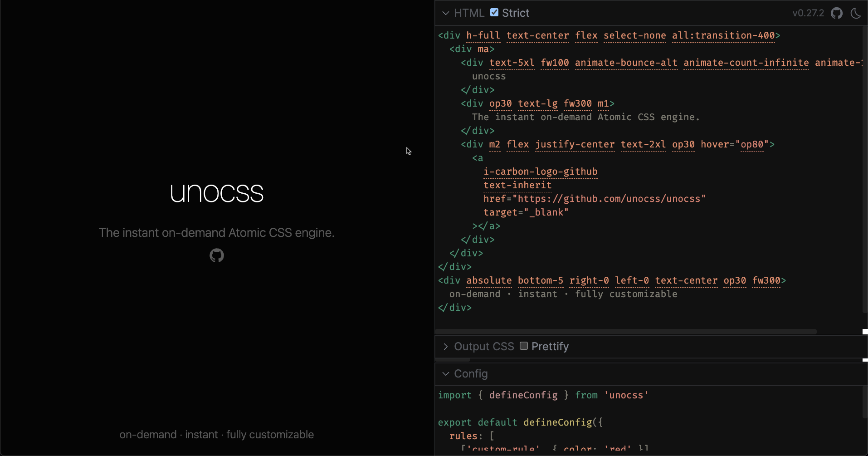Click the fw100 class in code
Screen dimensions: 868x456
(x=555, y=63)
